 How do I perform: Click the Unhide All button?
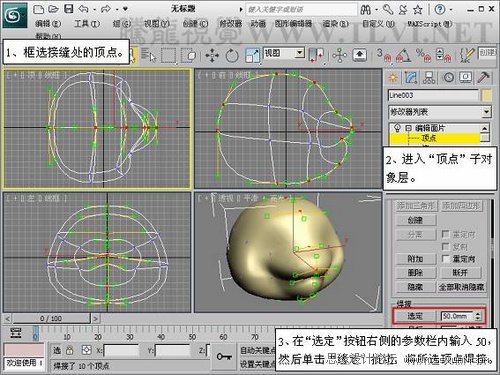(x=462, y=287)
